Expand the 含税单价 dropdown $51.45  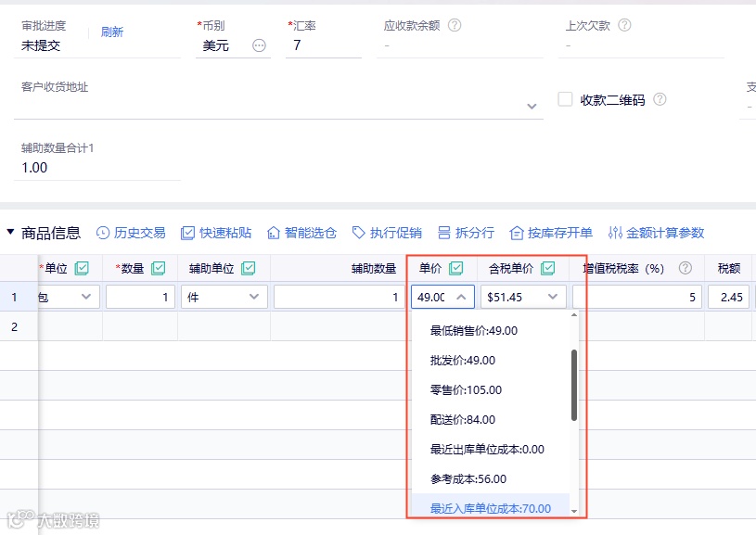point(553,297)
